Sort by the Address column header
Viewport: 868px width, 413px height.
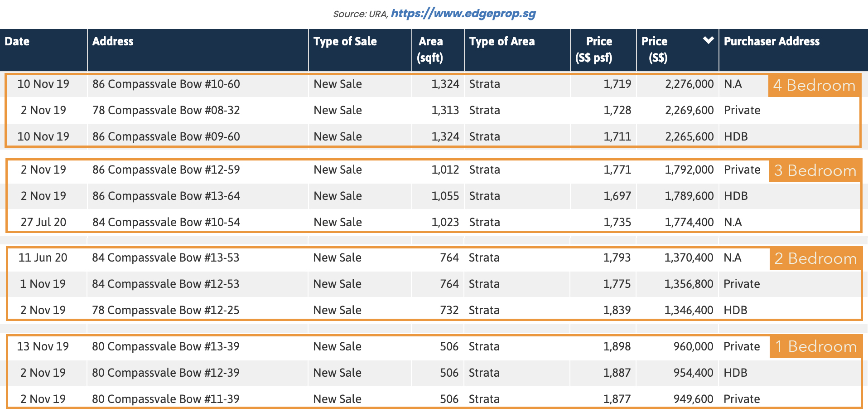[113, 41]
